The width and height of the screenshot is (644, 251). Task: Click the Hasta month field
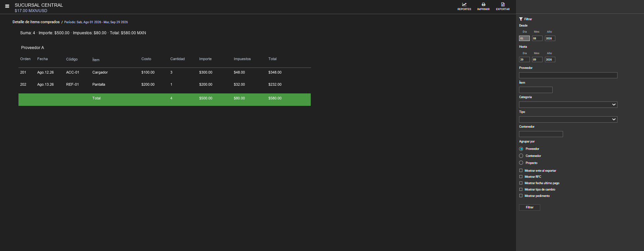click(537, 59)
